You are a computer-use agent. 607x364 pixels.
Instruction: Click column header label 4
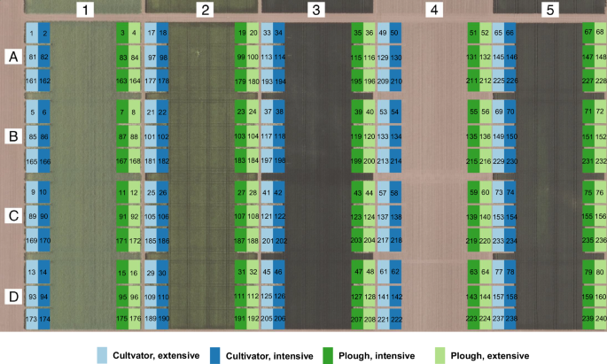click(x=434, y=10)
